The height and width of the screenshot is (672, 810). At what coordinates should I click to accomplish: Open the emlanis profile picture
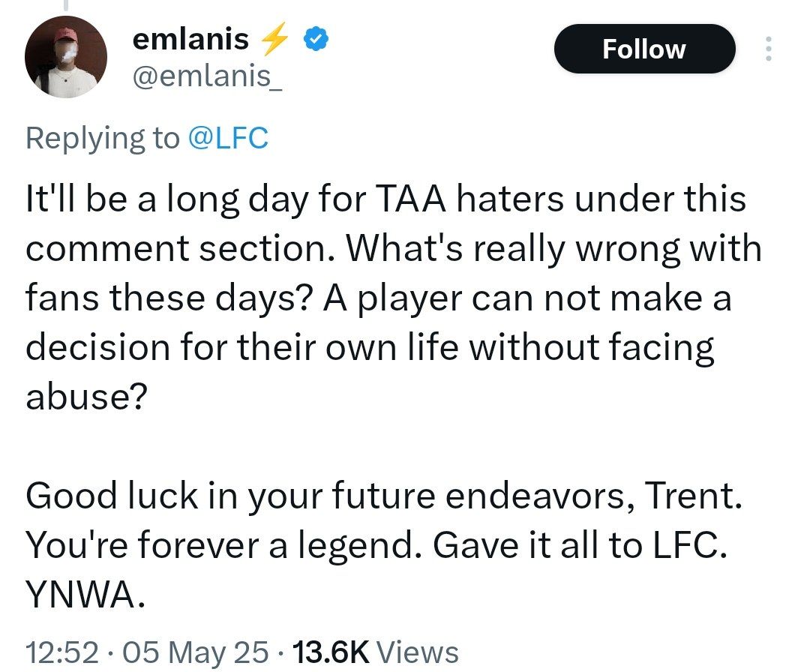[x=66, y=57]
